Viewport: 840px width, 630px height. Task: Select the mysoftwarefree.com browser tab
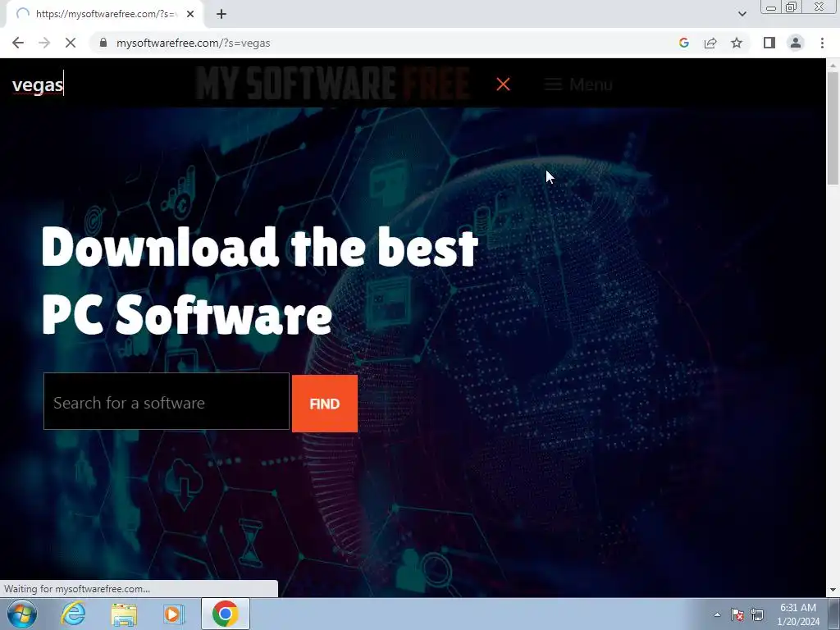tap(105, 14)
